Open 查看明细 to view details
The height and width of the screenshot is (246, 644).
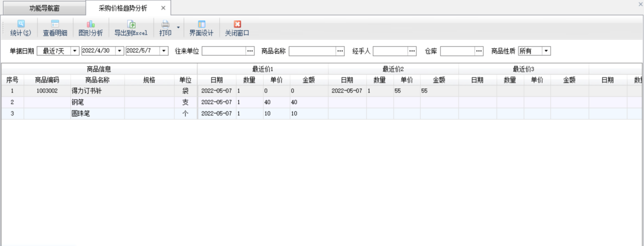click(x=55, y=24)
